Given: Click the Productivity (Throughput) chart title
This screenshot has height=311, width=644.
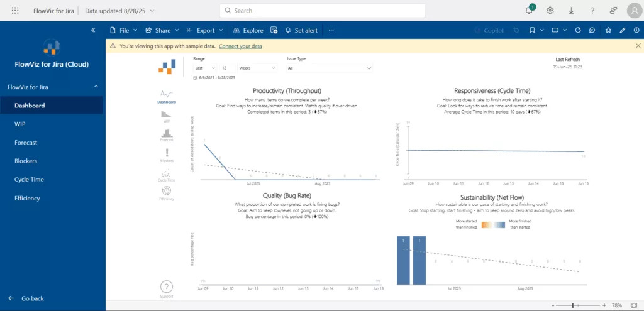Looking at the screenshot, I should point(287,90).
